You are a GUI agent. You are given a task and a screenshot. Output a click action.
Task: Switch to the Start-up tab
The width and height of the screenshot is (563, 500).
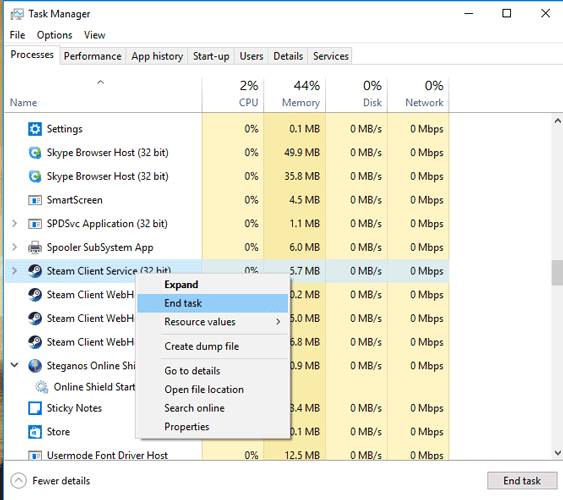[211, 56]
